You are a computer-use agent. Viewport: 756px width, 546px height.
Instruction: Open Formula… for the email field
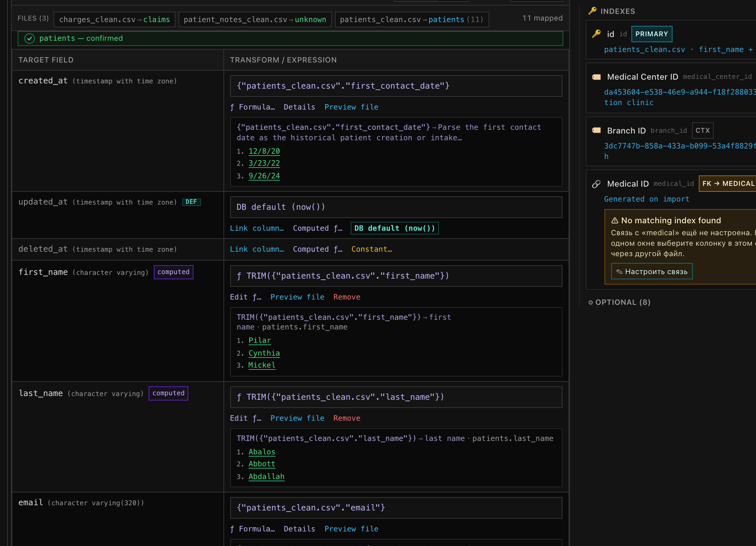tap(253, 529)
